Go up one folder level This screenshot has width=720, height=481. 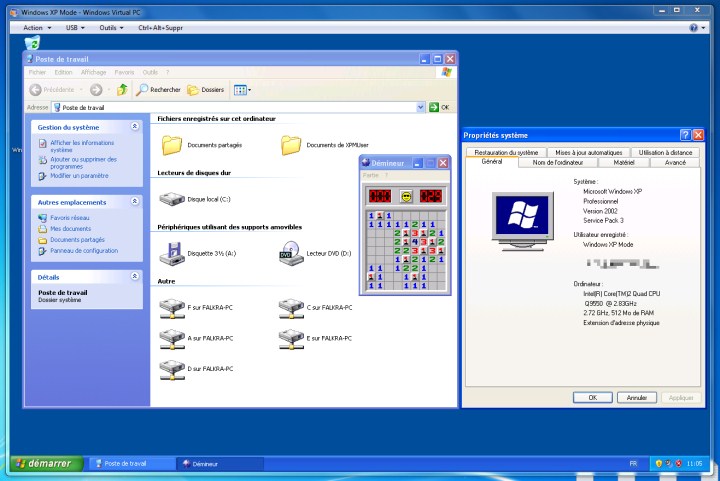122,89
